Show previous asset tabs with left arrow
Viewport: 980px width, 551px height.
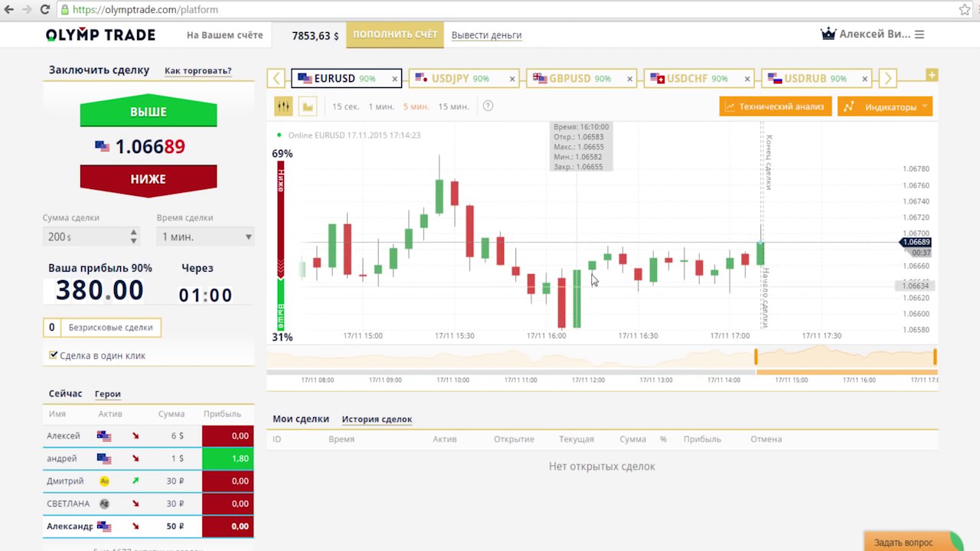pyautogui.click(x=276, y=78)
